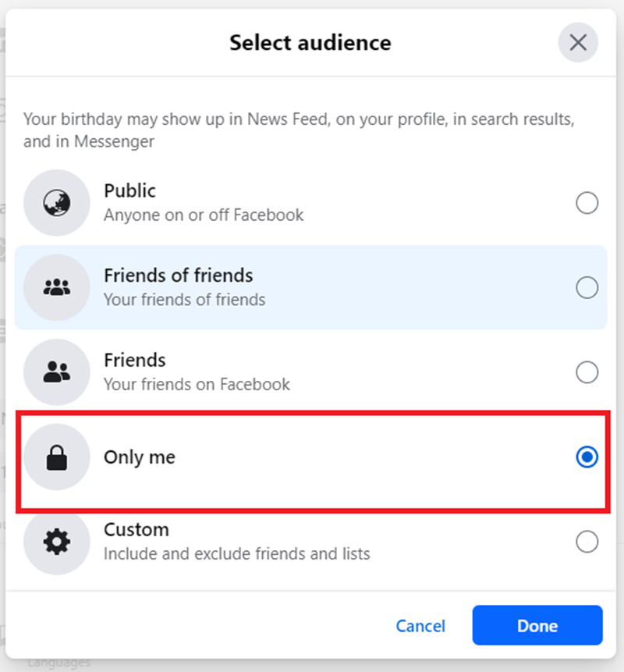This screenshot has width=624, height=672.
Task: Cancel the audience selection
Action: (x=420, y=626)
